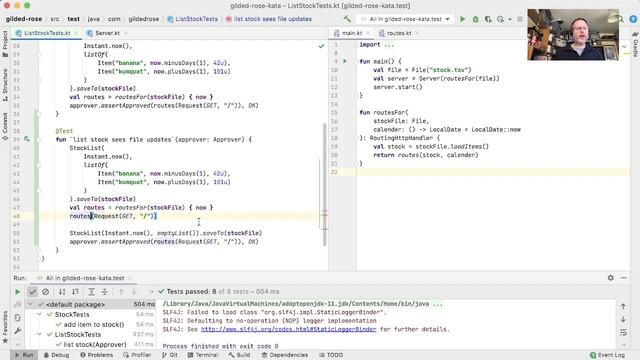
Task: Collapse default package test node
Action: [x=30, y=304]
